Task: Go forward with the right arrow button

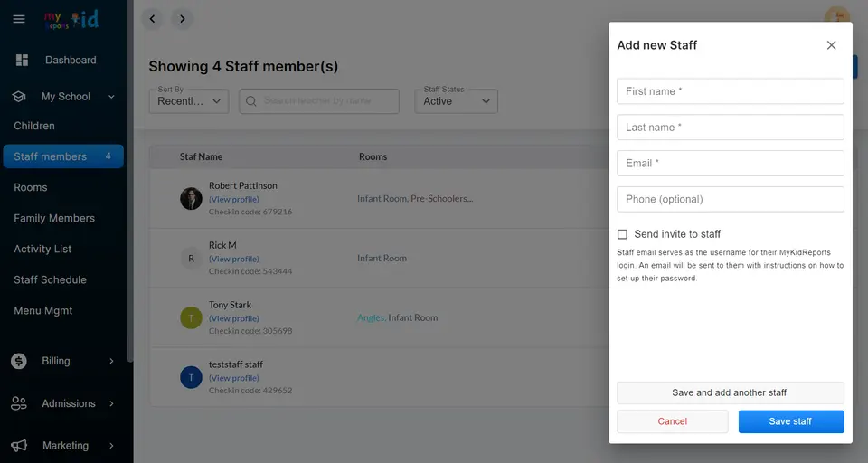Action: coord(182,19)
